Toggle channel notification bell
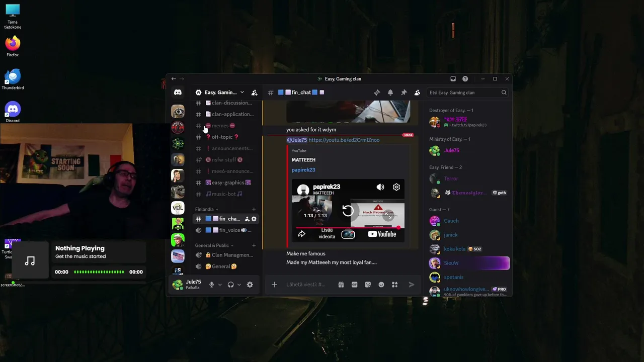 (390, 93)
